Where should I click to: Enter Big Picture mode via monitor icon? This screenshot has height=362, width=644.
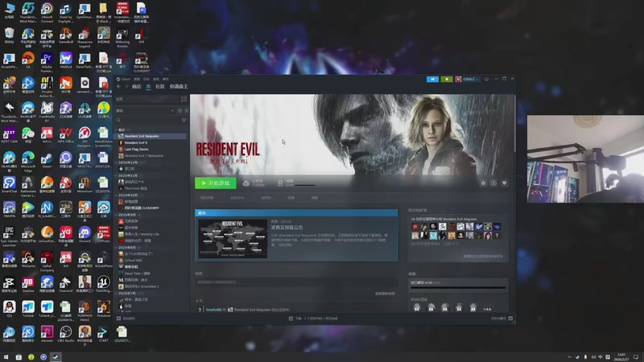pos(486,79)
